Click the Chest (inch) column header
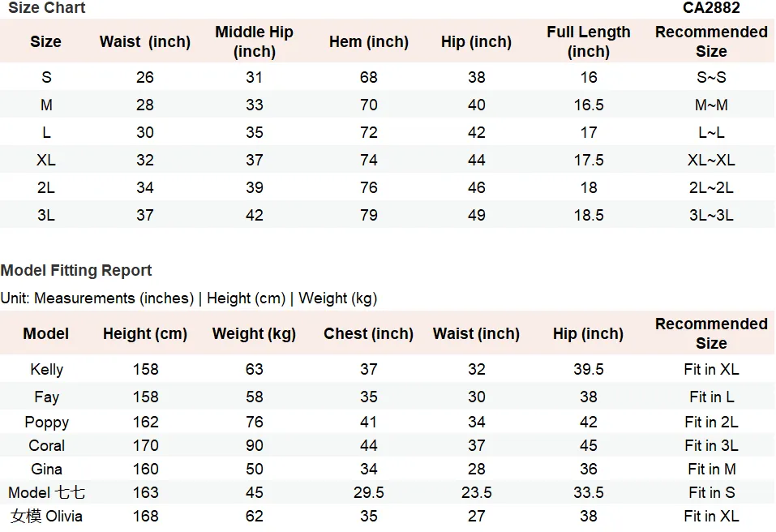The height and width of the screenshot is (532, 776). coord(369,333)
